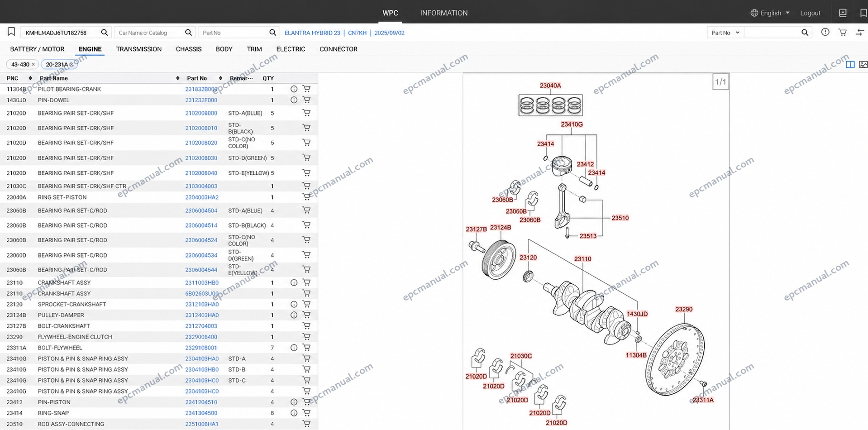Sort the table by Part No column
This screenshot has height=430, width=868.
tap(220, 78)
